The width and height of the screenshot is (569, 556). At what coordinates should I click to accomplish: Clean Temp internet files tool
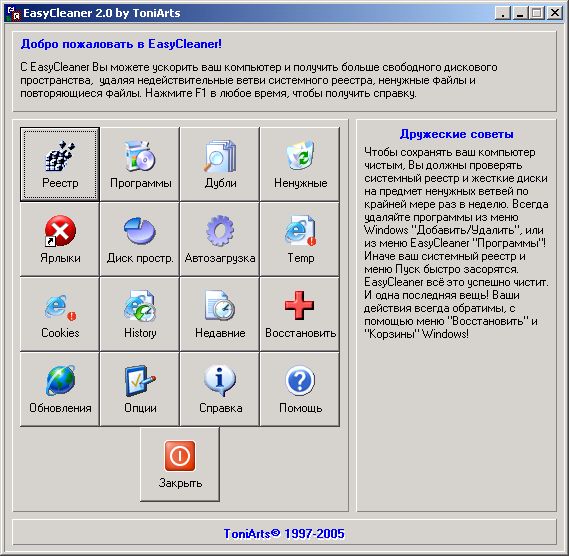click(300, 239)
